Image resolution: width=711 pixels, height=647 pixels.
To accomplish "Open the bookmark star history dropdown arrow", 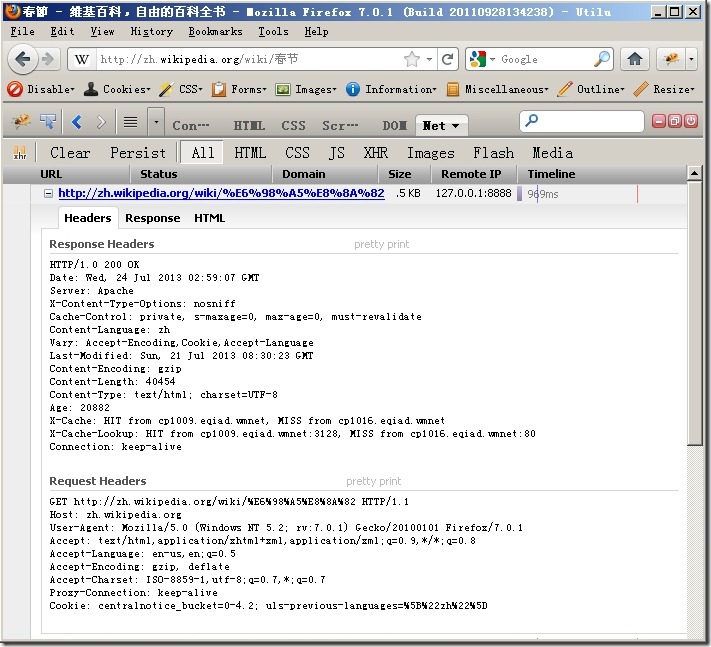I will point(429,59).
